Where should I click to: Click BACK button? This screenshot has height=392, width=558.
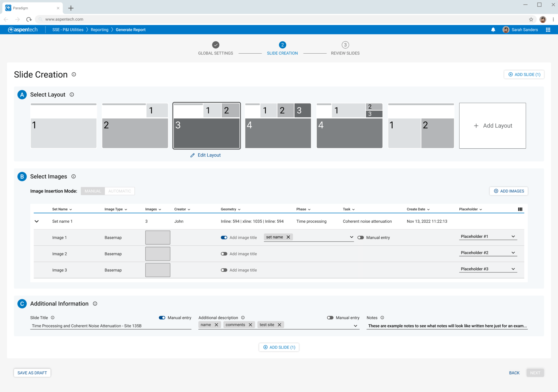click(x=514, y=373)
